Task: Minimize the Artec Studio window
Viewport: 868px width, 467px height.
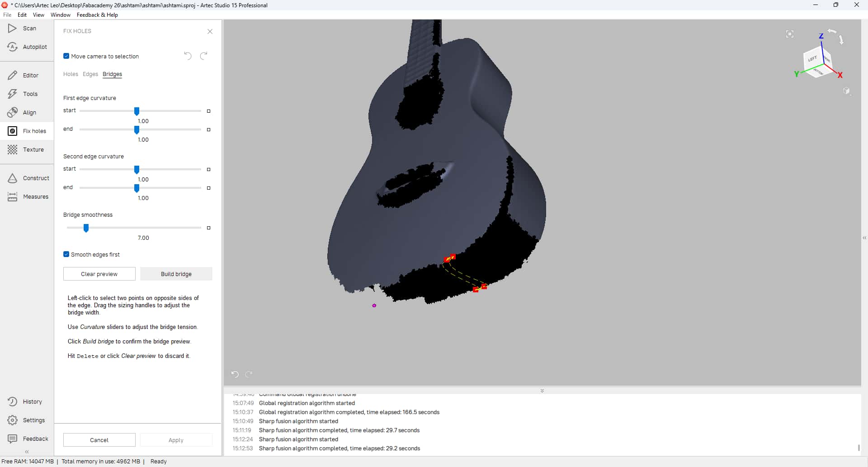Action: (816, 5)
